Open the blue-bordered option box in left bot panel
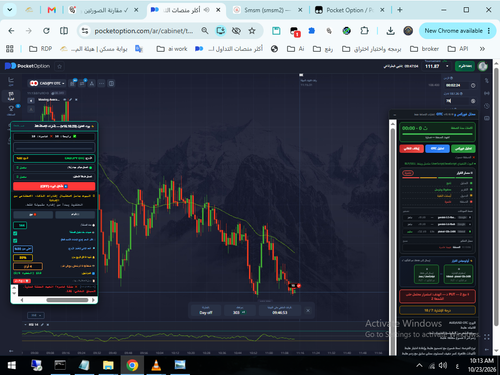Screen dimensions: 500x375 point(23,249)
